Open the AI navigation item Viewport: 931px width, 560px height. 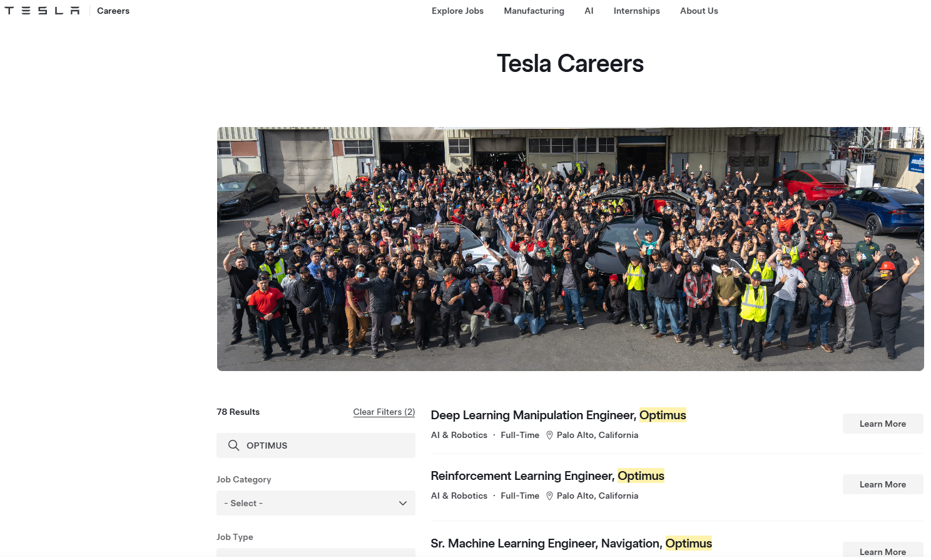589,11
